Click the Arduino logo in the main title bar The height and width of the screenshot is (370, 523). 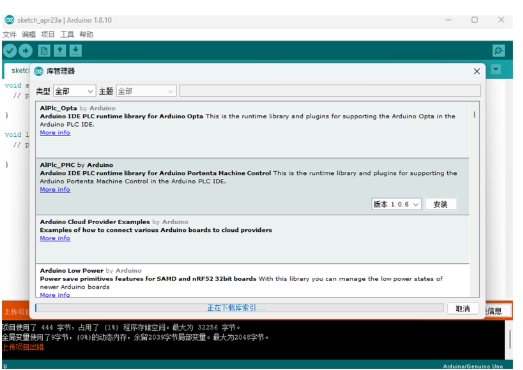(x=9, y=20)
